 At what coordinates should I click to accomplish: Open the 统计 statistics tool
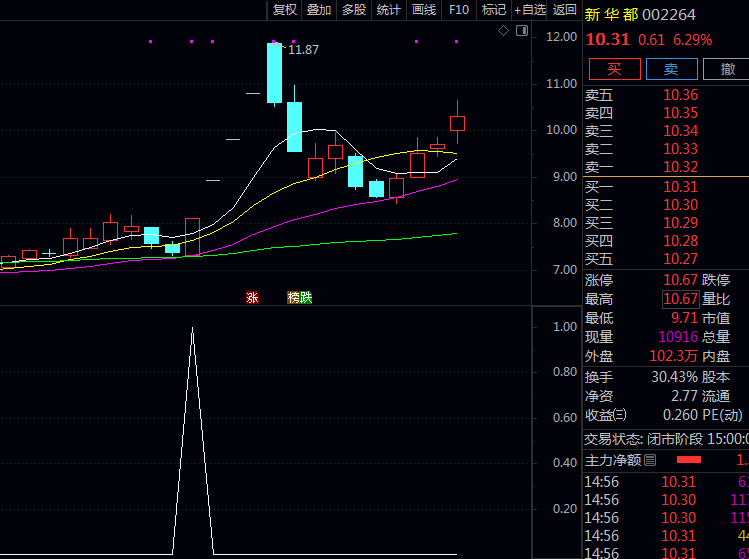click(389, 10)
